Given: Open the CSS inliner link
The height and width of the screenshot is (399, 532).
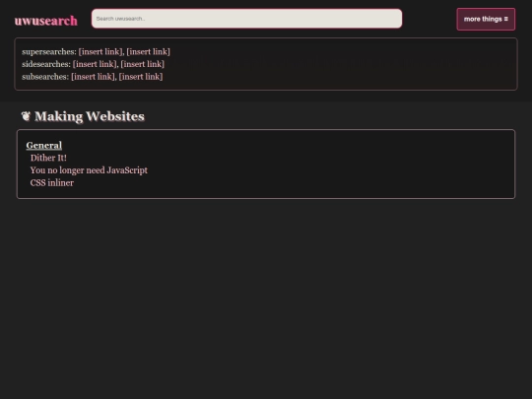Looking at the screenshot, I should [52, 183].
